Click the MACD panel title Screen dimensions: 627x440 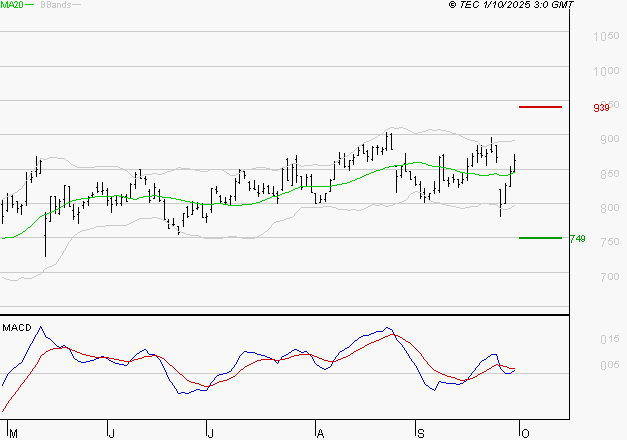click(17, 328)
